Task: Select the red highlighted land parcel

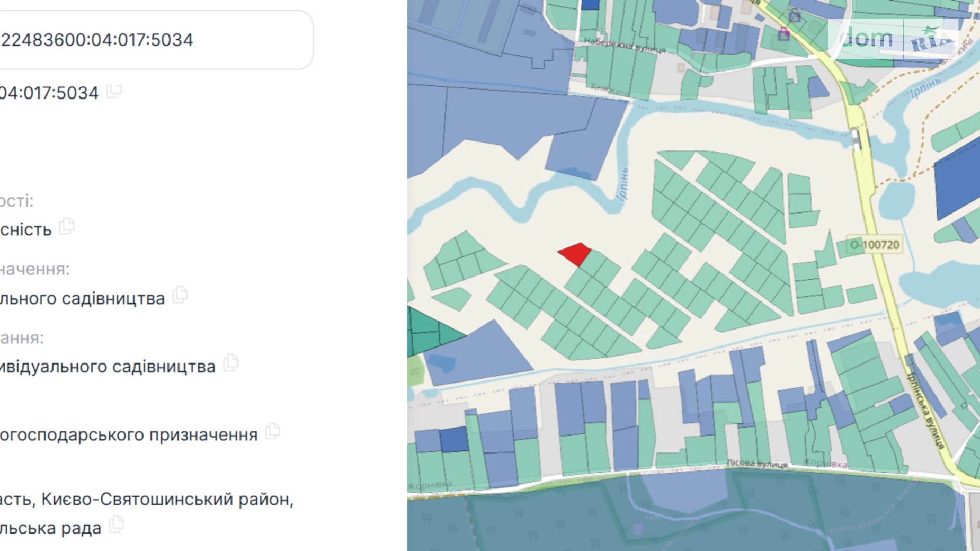Action: coord(575,254)
